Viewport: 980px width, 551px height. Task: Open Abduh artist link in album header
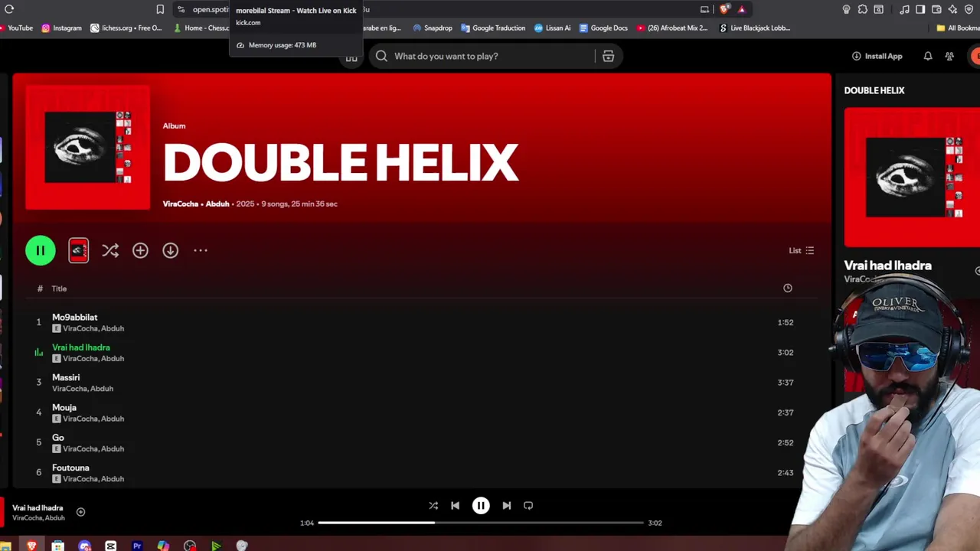tap(217, 204)
